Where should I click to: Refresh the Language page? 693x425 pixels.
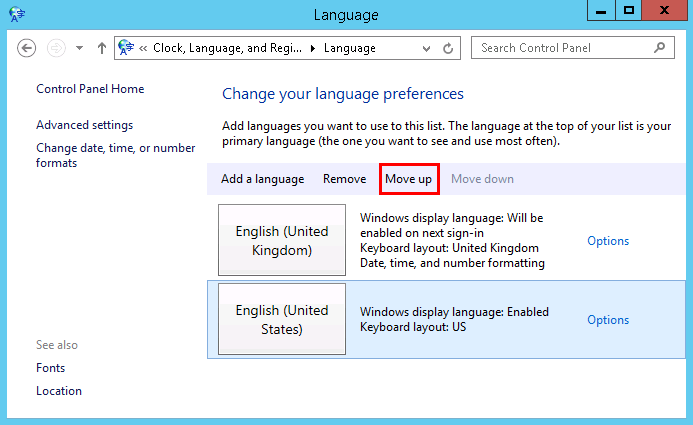[448, 48]
